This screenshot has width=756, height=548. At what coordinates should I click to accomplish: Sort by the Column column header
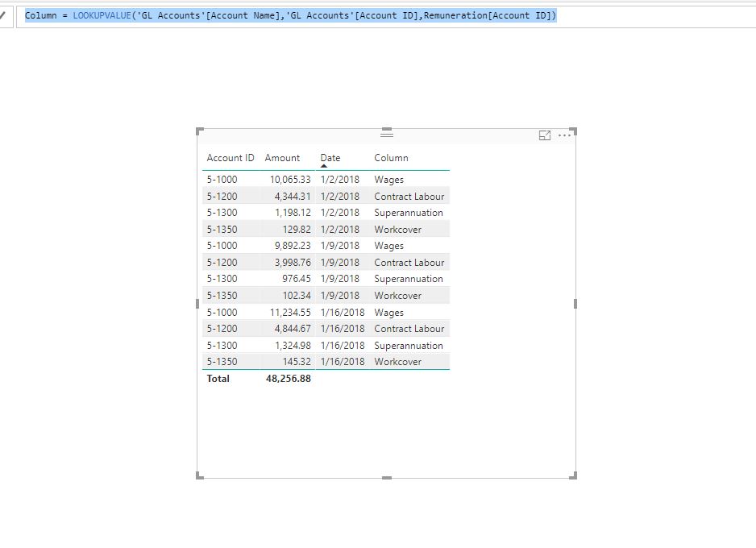tap(391, 158)
